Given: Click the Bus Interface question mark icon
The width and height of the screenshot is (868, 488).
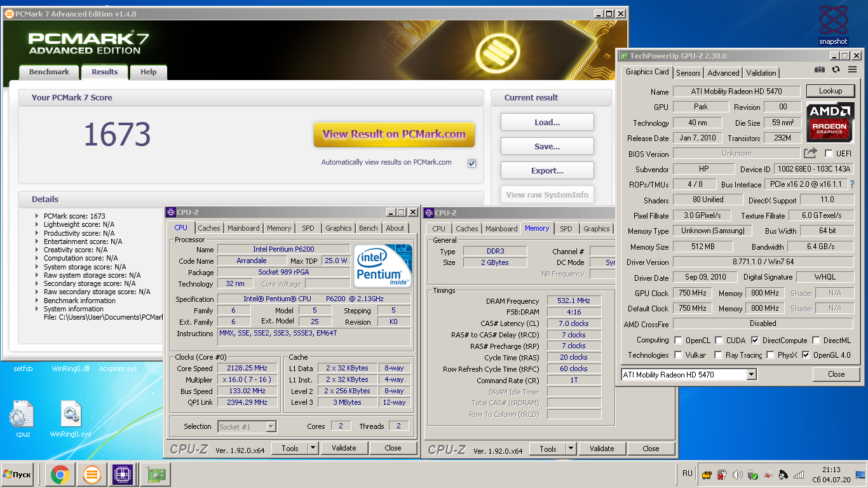Looking at the screenshot, I should click(x=852, y=184).
